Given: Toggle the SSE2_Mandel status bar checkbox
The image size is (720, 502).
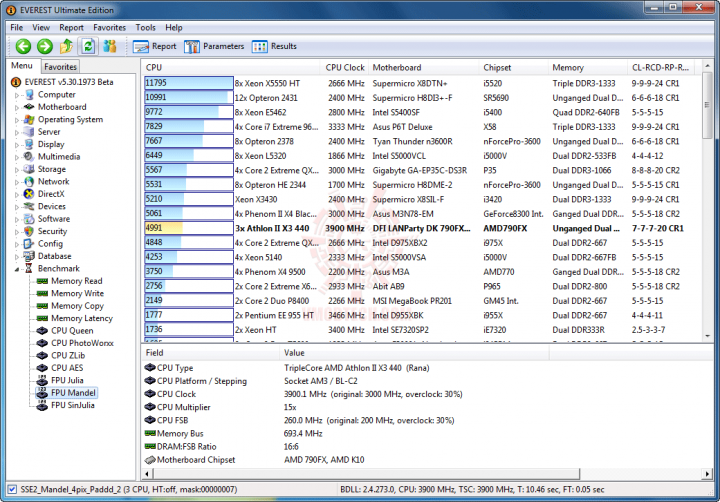Looking at the screenshot, I should [x=12, y=490].
